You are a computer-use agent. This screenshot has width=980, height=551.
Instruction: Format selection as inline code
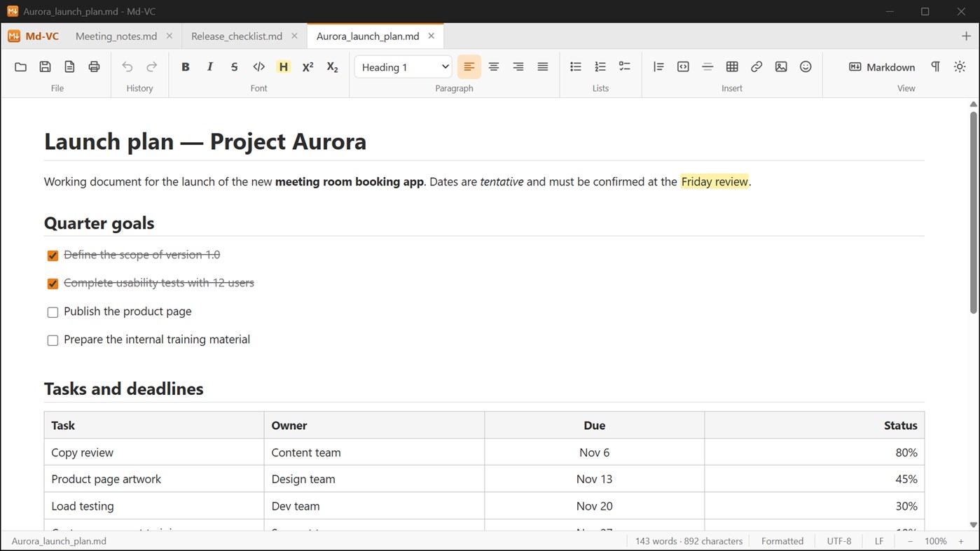[258, 67]
